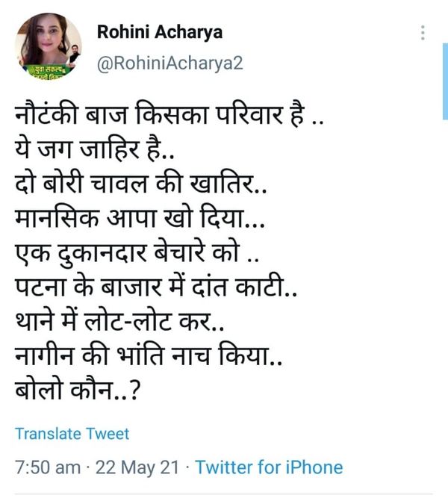Click the line थाने में लोट-लोट कर
This screenshot has width=448, height=501.
point(119,321)
